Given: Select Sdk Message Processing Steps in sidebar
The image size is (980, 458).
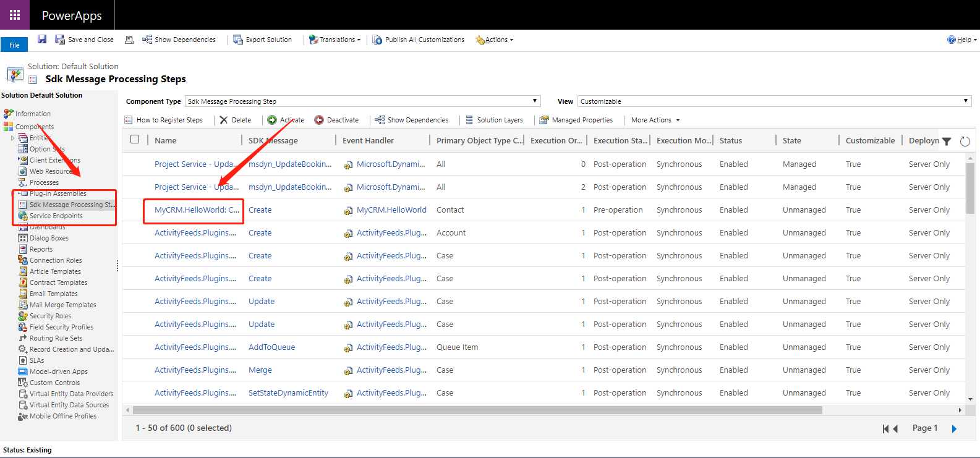Looking at the screenshot, I should [72, 205].
